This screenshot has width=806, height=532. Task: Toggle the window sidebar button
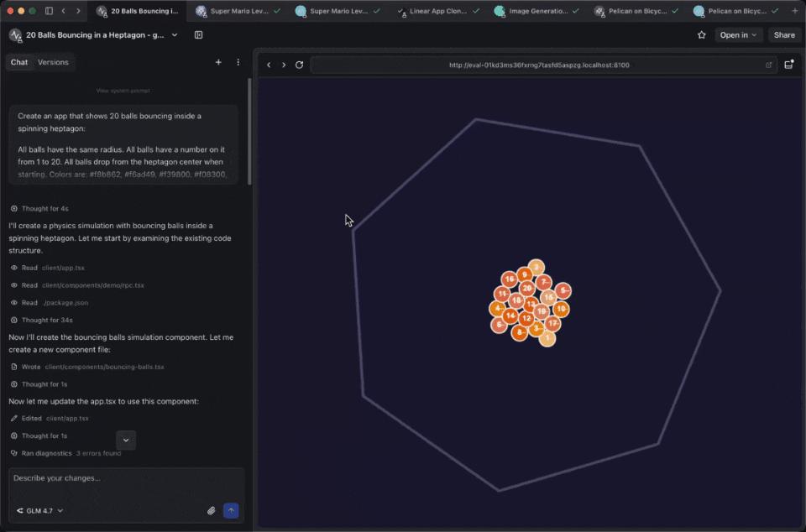pos(49,11)
